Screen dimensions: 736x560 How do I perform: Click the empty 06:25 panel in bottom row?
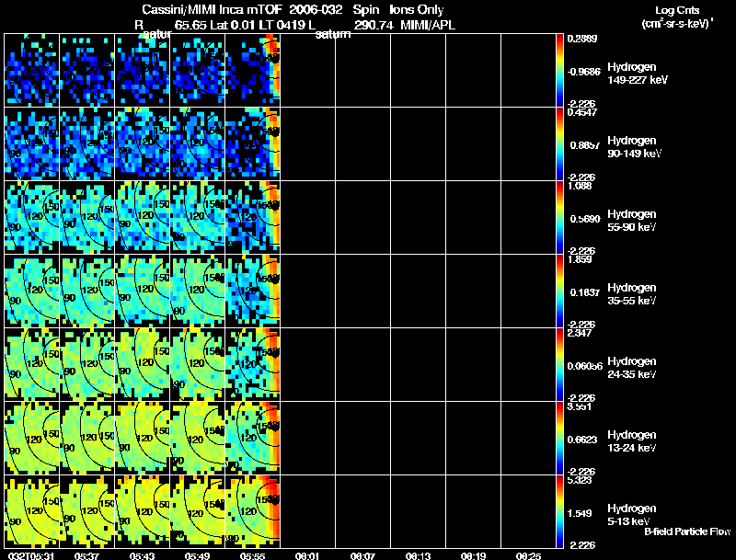528,511
